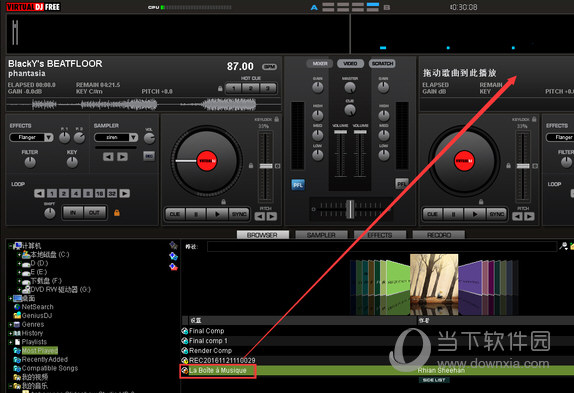This screenshot has height=393, width=574.
Task: Pause the left deck
Action: coord(196,214)
